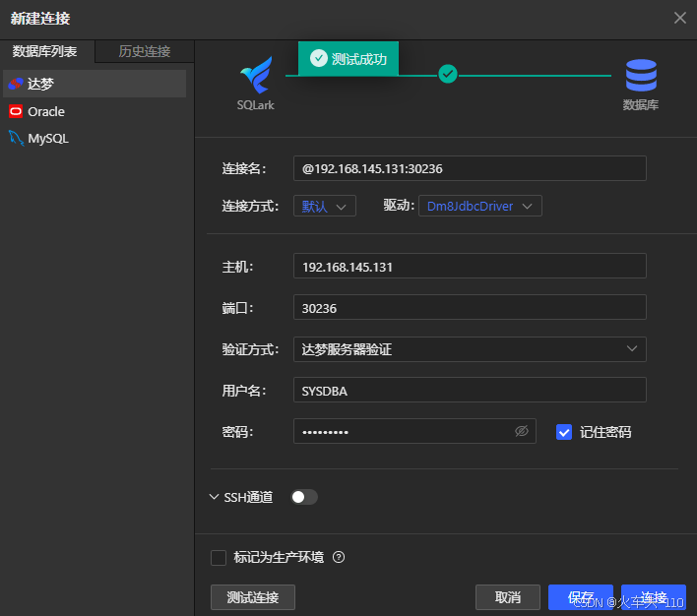Select the Oracle database entry
Viewport: 697px width, 616px height.
click(95, 111)
